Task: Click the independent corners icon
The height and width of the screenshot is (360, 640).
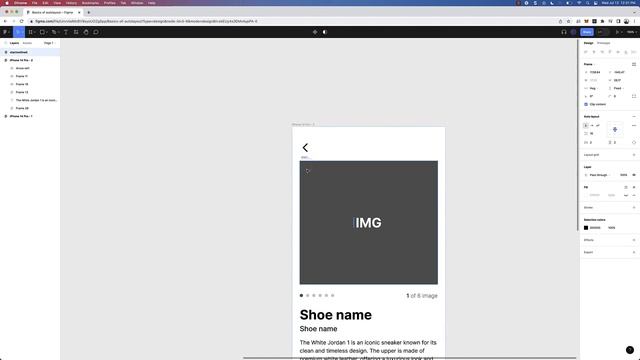Action: click(x=634, y=96)
